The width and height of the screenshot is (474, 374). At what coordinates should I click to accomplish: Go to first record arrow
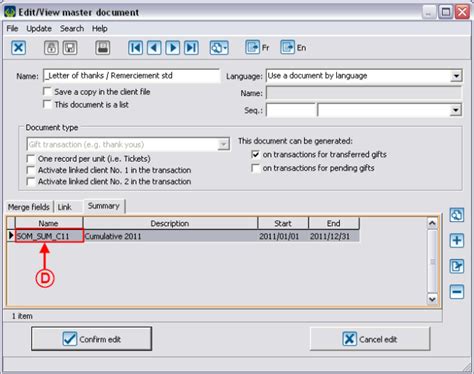[136, 48]
